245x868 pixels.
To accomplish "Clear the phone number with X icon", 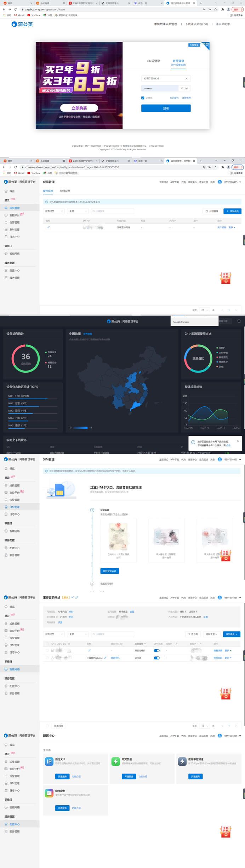I will (187, 78).
